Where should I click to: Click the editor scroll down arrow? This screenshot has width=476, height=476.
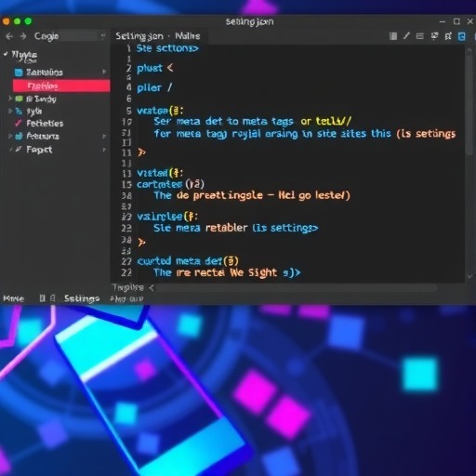pos(469,276)
